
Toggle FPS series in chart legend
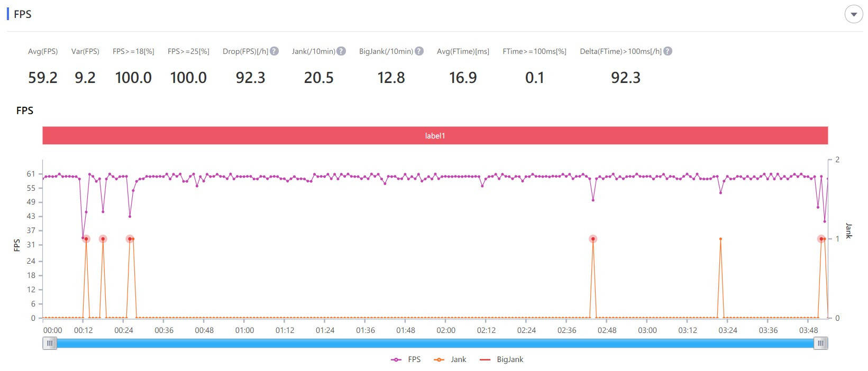[x=406, y=359]
